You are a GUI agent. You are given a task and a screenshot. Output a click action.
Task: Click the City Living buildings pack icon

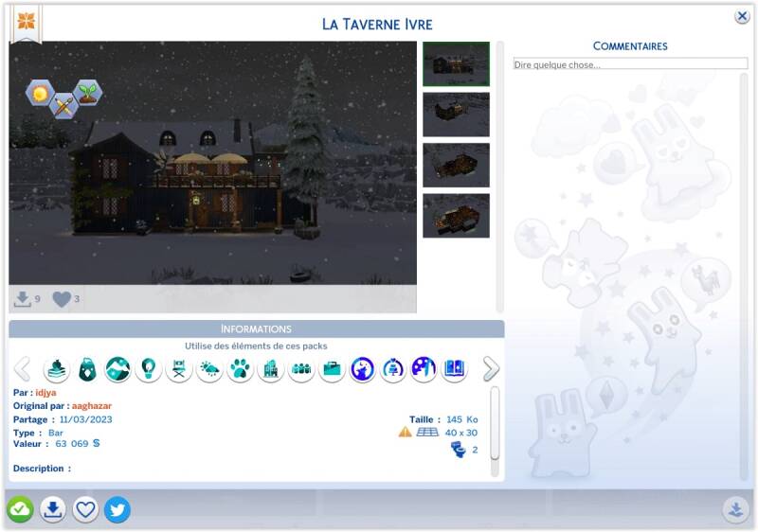271,369
